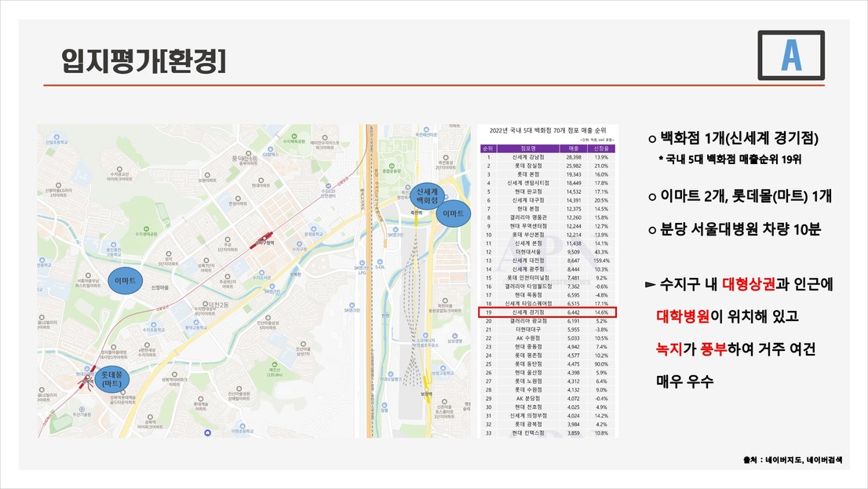Click the 진산마을삼성 5차아파트 marker
This screenshot has width=868, height=489.
tap(268, 323)
